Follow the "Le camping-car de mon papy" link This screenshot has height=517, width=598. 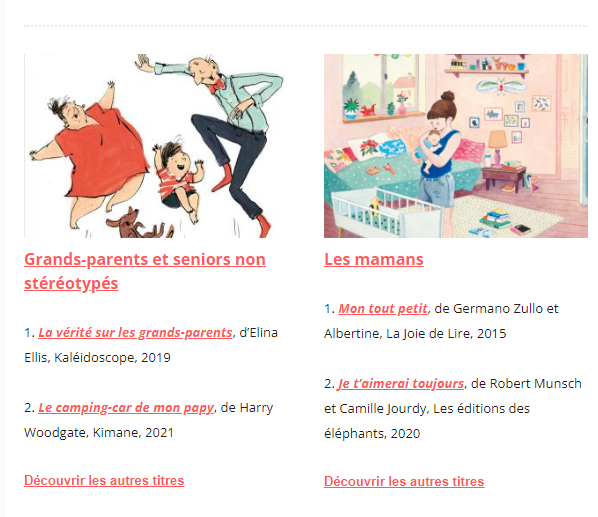(x=126, y=408)
